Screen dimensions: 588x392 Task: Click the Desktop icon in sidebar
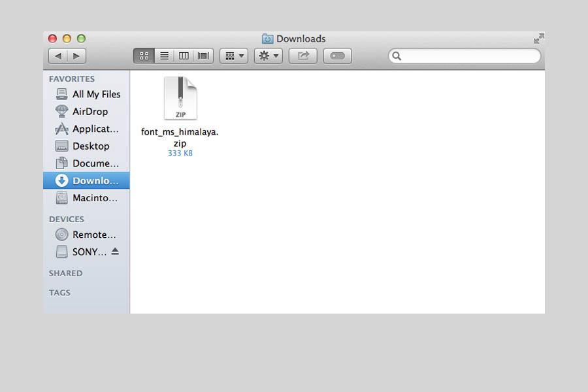tap(62, 146)
